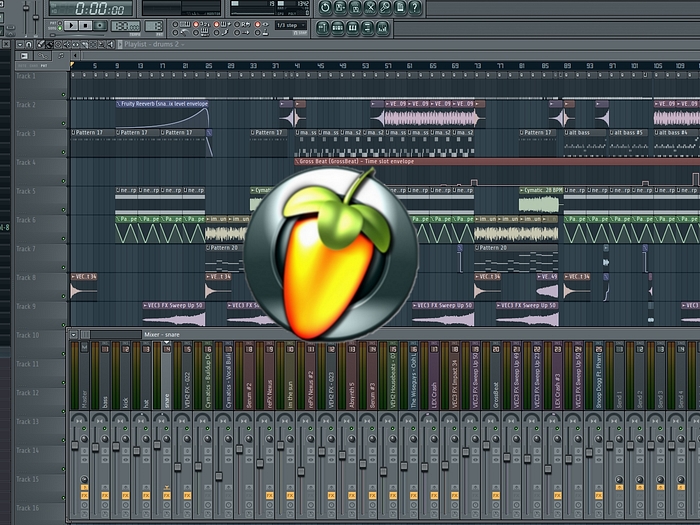Click the first green view button under top-right toolbar
The image size is (700, 525).
point(324,27)
